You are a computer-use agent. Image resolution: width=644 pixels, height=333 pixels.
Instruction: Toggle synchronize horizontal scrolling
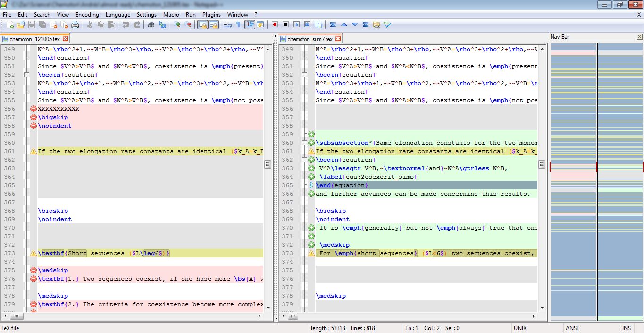tap(213, 25)
